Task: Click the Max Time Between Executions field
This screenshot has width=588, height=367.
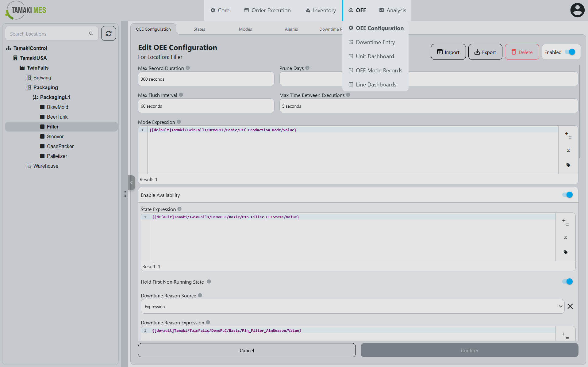Action: tap(429, 106)
